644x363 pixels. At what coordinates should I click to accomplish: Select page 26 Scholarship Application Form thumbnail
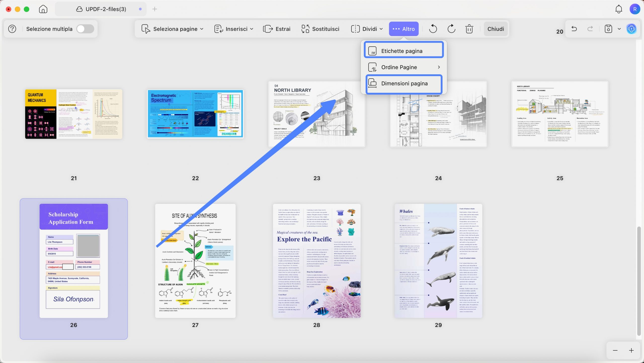[74, 261]
